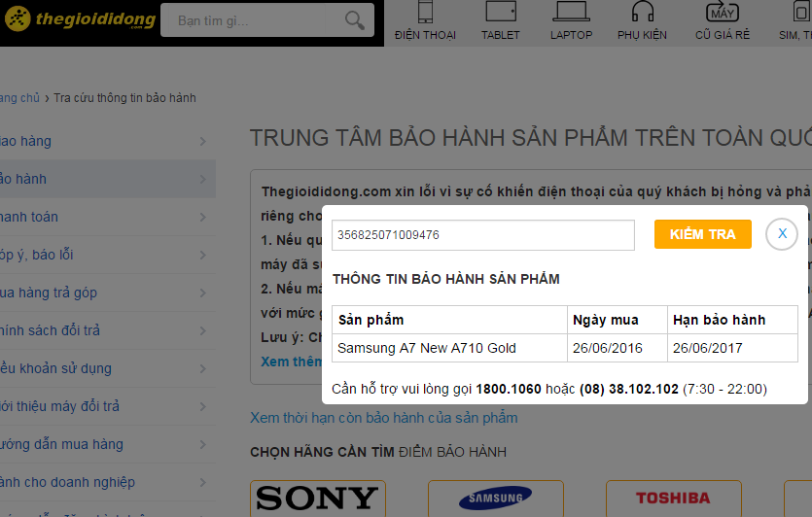Image resolution: width=812 pixels, height=517 pixels.
Task: Click the thegioididong logo
Action: pyautogui.click(x=81, y=19)
